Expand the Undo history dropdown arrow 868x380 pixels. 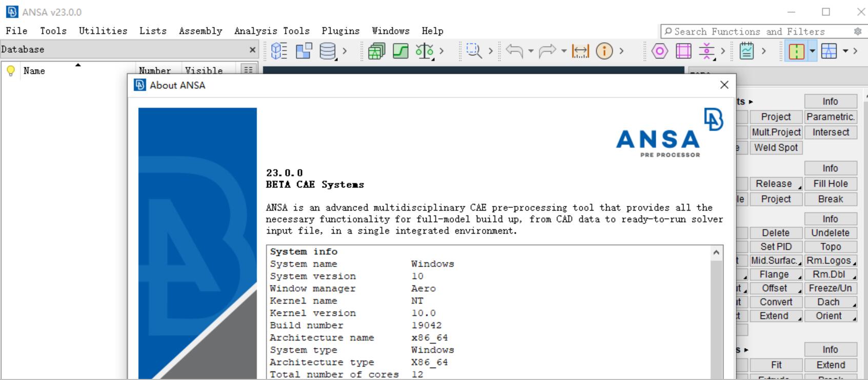click(531, 51)
